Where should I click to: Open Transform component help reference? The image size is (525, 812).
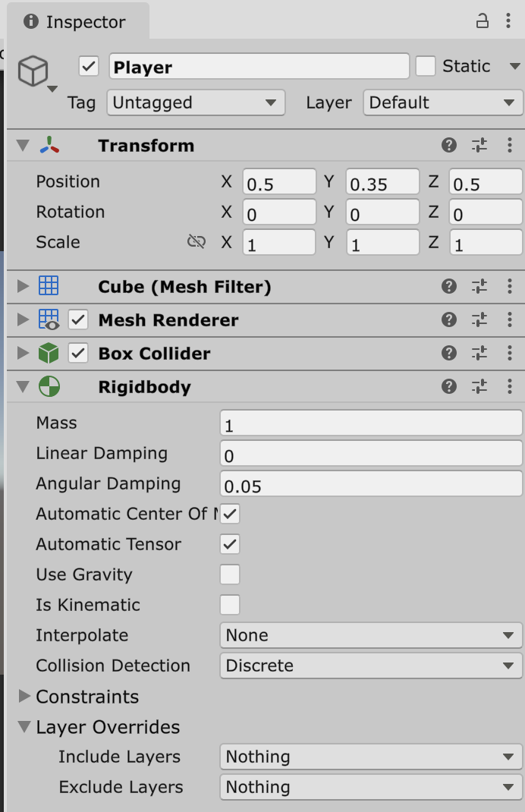coord(449,146)
